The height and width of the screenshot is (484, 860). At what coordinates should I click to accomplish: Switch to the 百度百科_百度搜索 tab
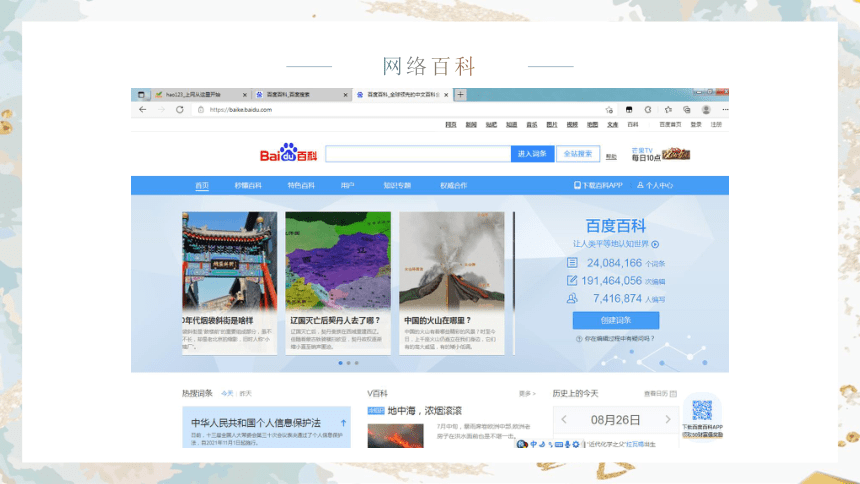coord(302,94)
